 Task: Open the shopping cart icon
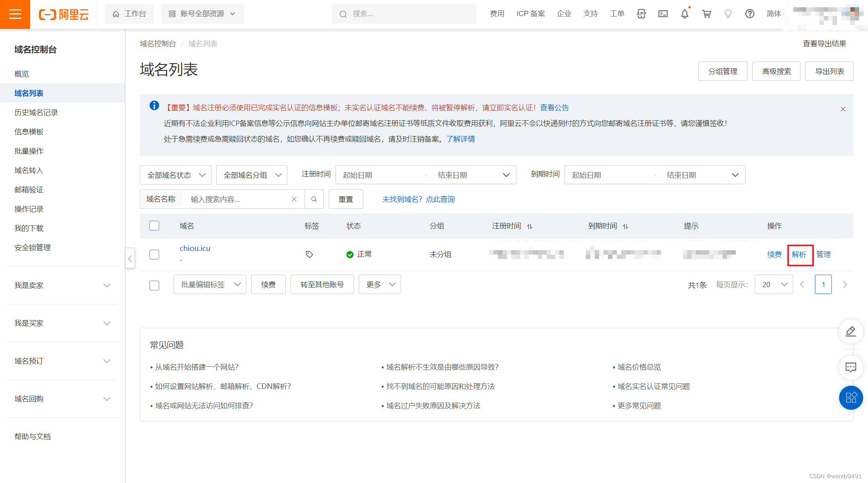pyautogui.click(x=706, y=14)
